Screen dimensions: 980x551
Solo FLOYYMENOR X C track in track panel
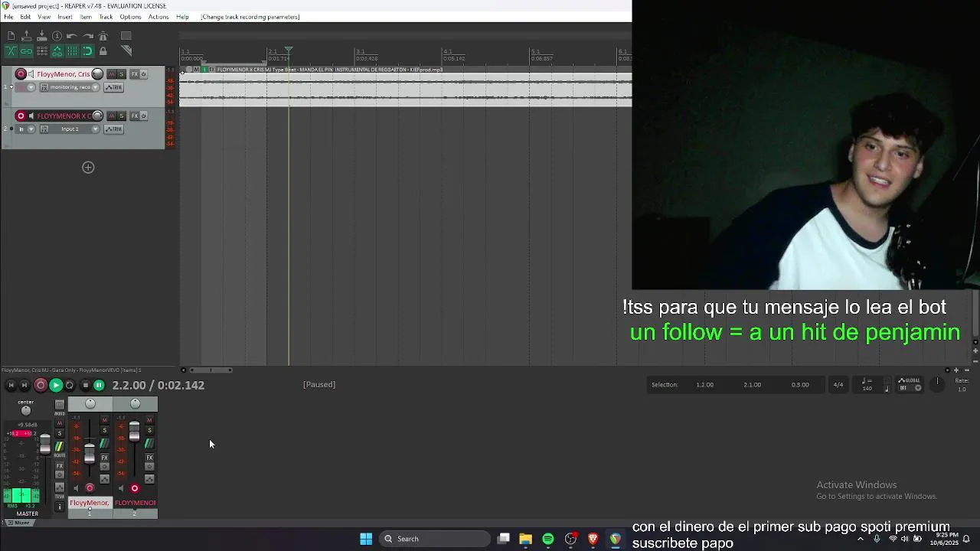pyautogui.click(x=121, y=116)
